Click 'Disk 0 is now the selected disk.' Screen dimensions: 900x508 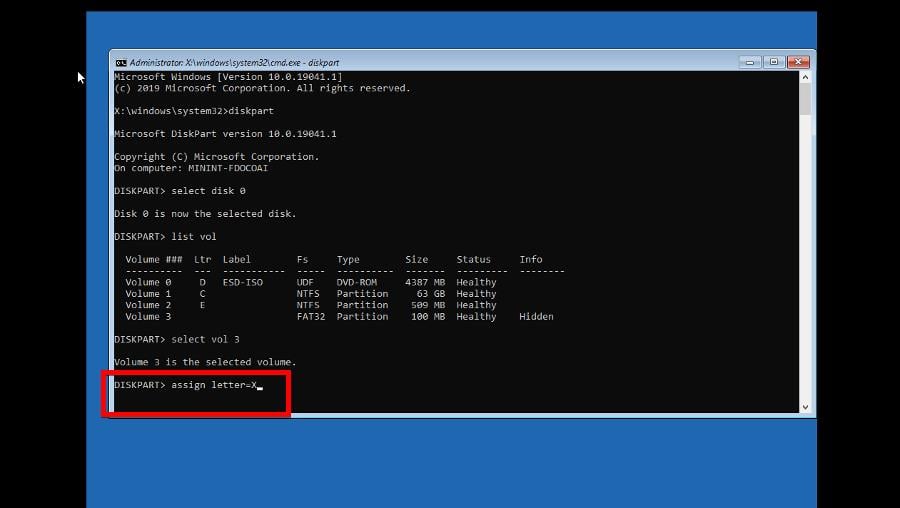pos(205,214)
